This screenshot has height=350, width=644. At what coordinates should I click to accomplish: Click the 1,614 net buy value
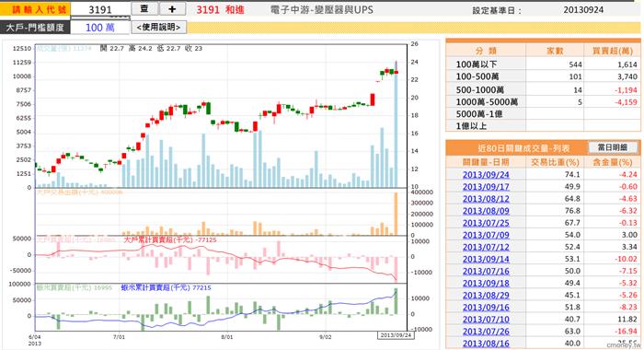(627, 64)
